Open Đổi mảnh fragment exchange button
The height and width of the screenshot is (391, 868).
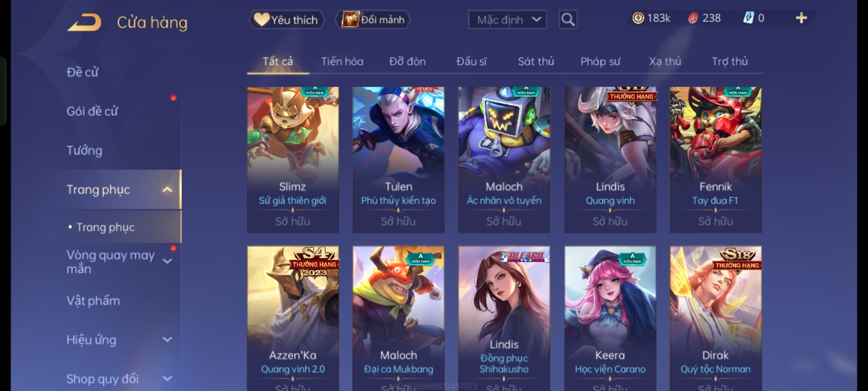373,20
